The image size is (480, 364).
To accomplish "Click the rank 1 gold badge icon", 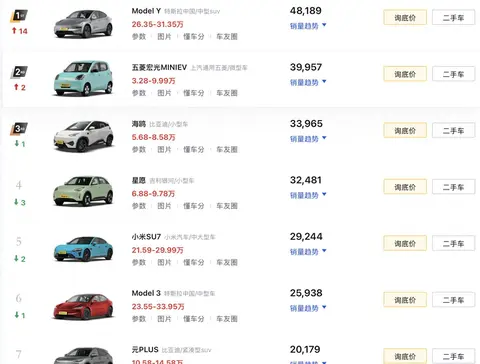I will point(19,16).
